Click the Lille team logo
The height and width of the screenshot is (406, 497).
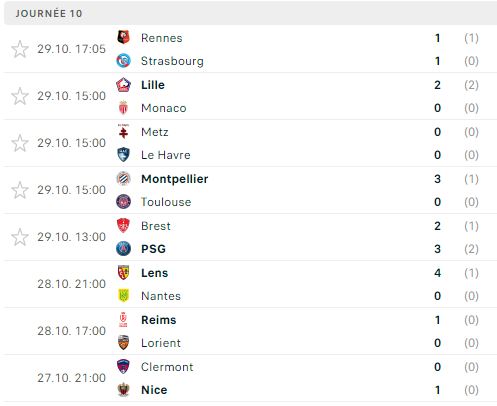click(x=123, y=85)
